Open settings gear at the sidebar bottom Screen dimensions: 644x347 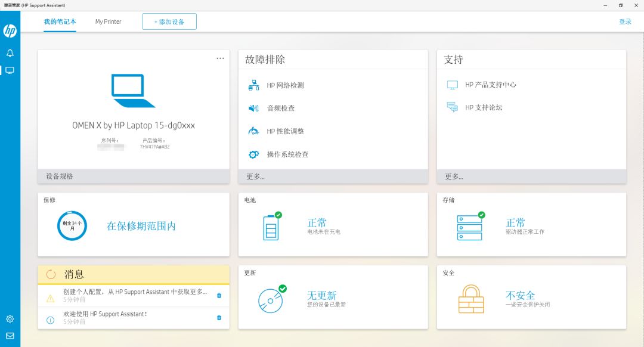[x=10, y=318]
